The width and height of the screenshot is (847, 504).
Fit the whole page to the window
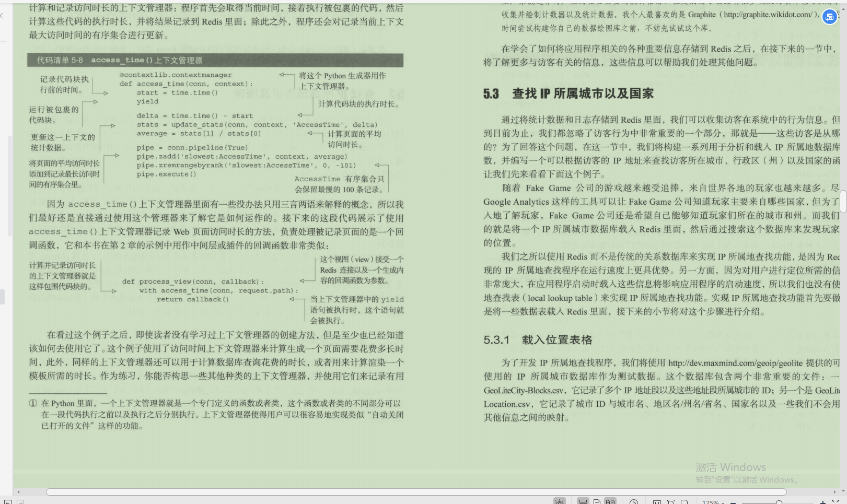pos(671,502)
